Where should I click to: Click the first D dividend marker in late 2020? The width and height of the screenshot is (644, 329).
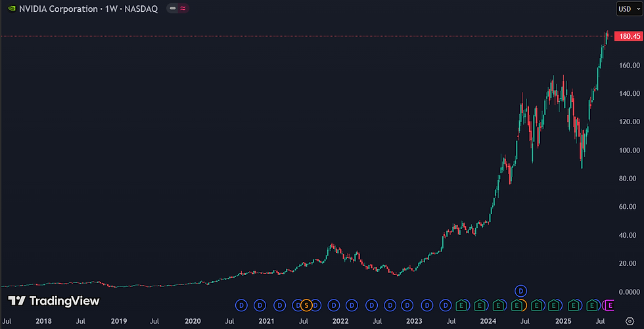pyautogui.click(x=242, y=305)
